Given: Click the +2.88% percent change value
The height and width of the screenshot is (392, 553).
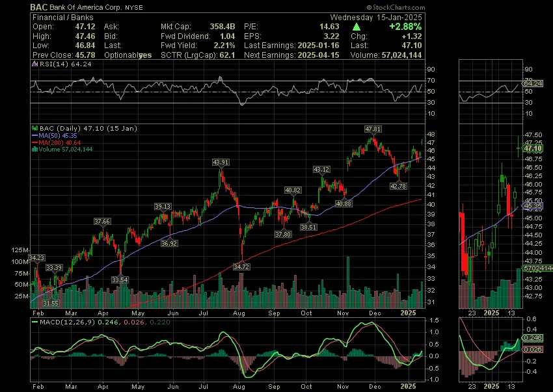Looking at the screenshot, I should click(x=405, y=27).
